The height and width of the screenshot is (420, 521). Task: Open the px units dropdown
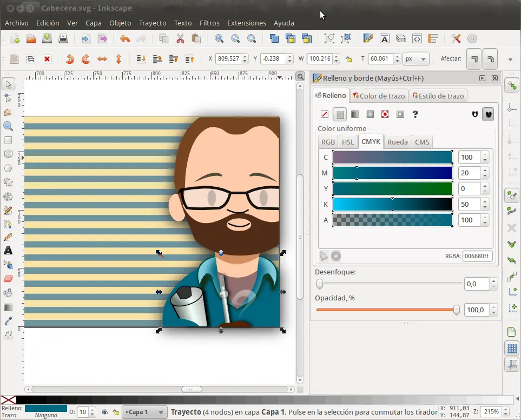pos(416,59)
